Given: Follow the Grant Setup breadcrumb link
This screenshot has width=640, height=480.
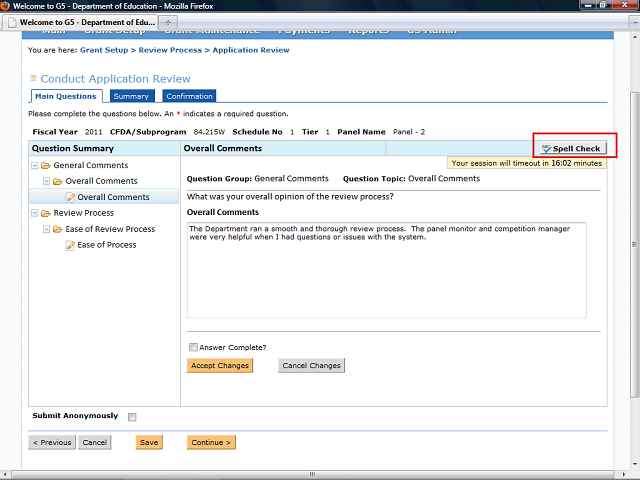Looking at the screenshot, I should point(104,50).
